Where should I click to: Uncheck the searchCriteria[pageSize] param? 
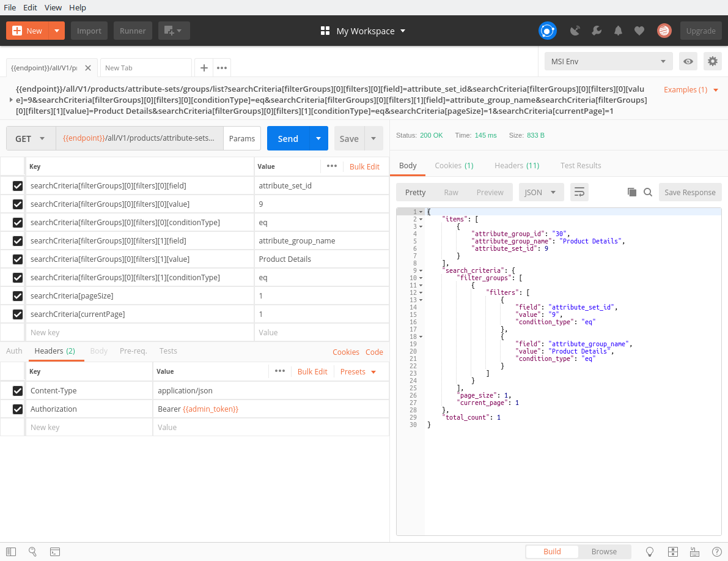click(x=18, y=296)
